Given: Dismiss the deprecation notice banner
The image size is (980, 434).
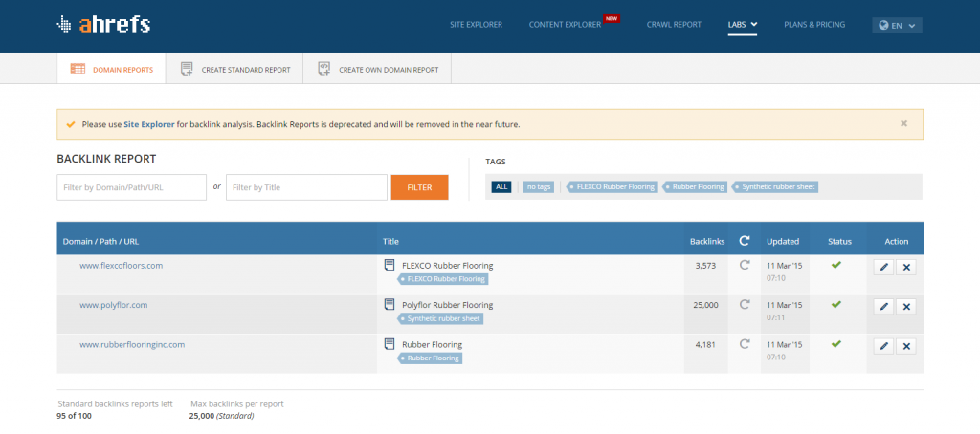Looking at the screenshot, I should tap(903, 123).
